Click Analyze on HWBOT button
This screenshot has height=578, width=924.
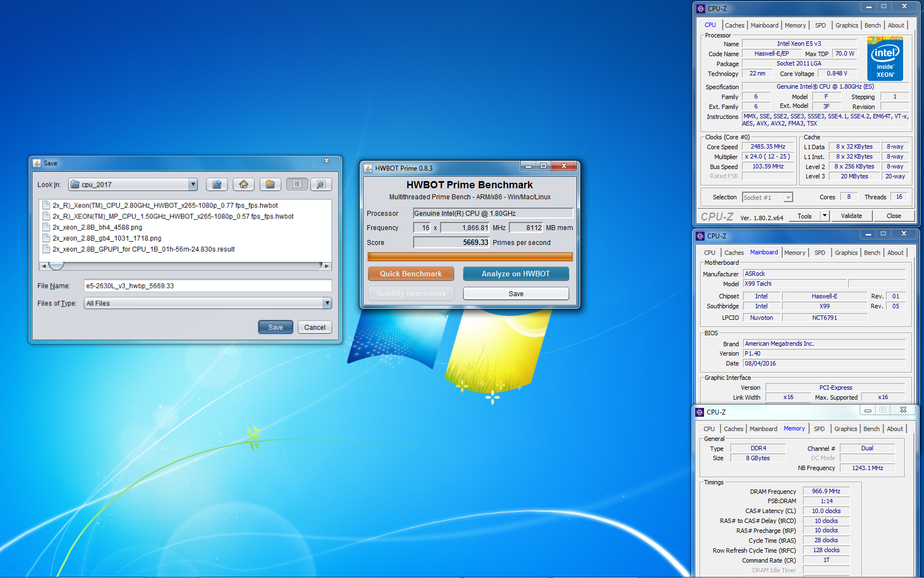point(516,274)
